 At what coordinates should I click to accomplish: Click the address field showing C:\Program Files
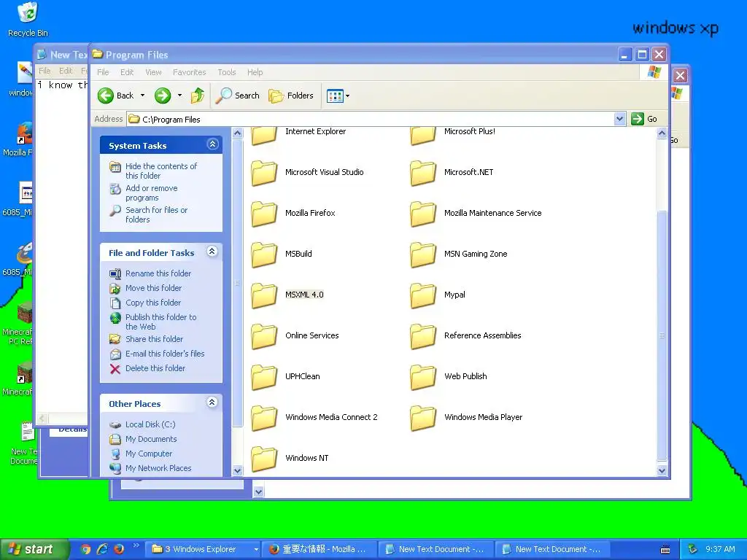(371, 119)
